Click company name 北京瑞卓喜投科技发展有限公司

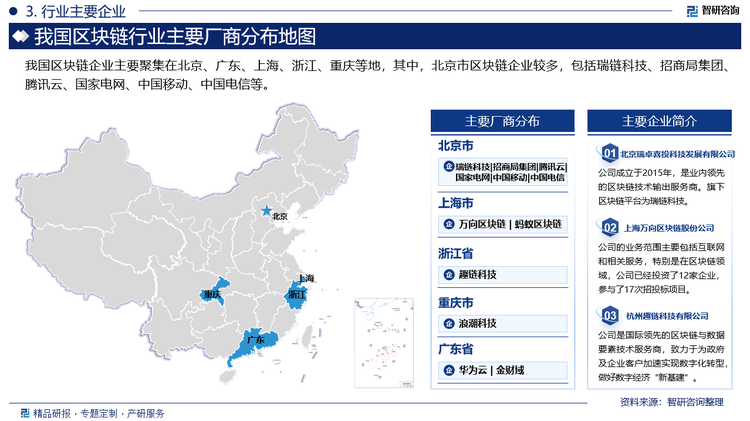[677, 154]
